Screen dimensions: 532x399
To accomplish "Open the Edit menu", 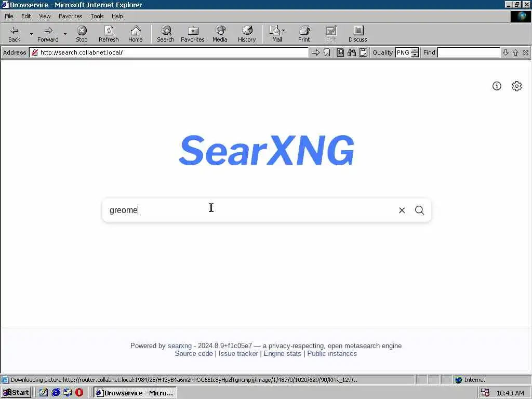I will coord(26,16).
